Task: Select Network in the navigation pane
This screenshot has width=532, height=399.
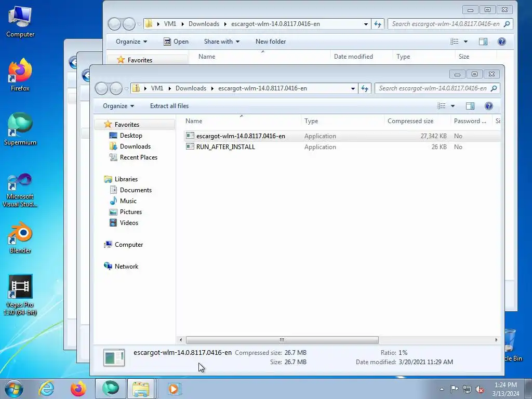Action: pyautogui.click(x=126, y=267)
